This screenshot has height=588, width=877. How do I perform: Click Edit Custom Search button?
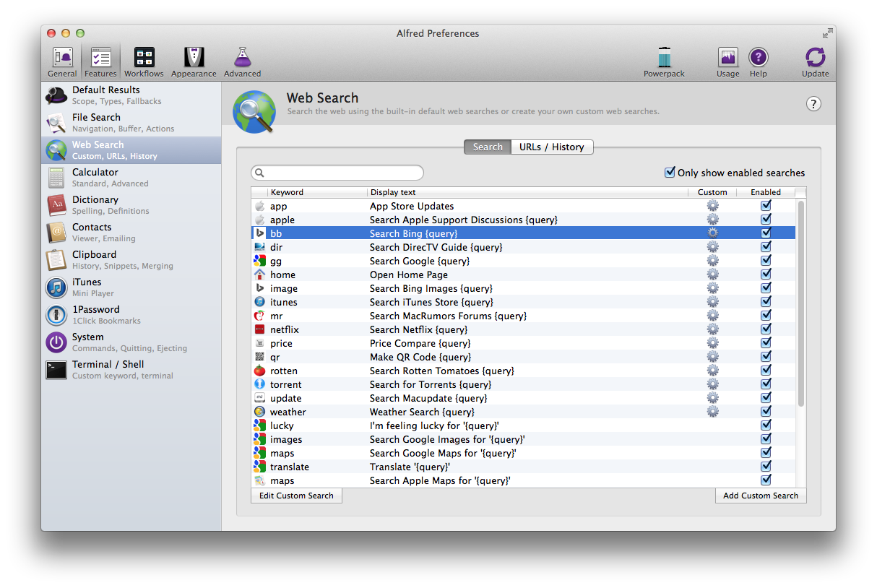296,496
